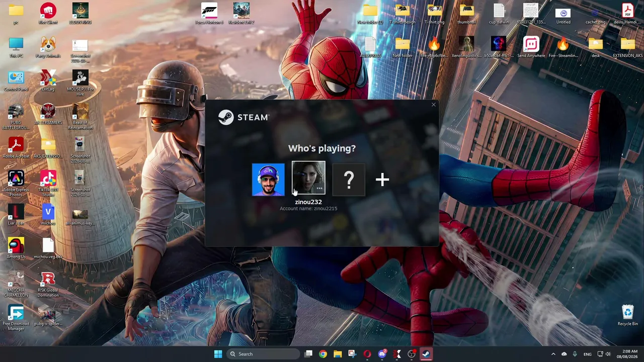The image size is (644, 362).
Task: Open Opera browser from the taskbar
Action: pos(367,354)
